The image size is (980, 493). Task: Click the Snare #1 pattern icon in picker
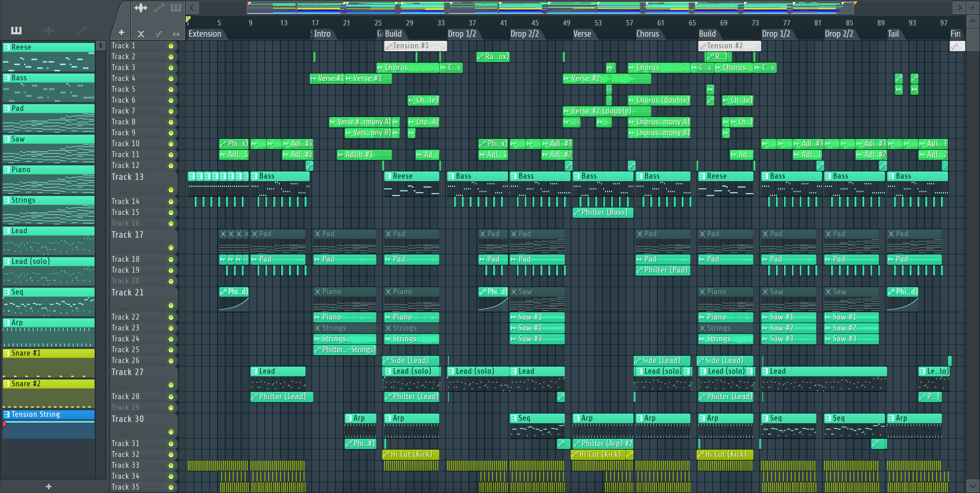click(x=6, y=353)
